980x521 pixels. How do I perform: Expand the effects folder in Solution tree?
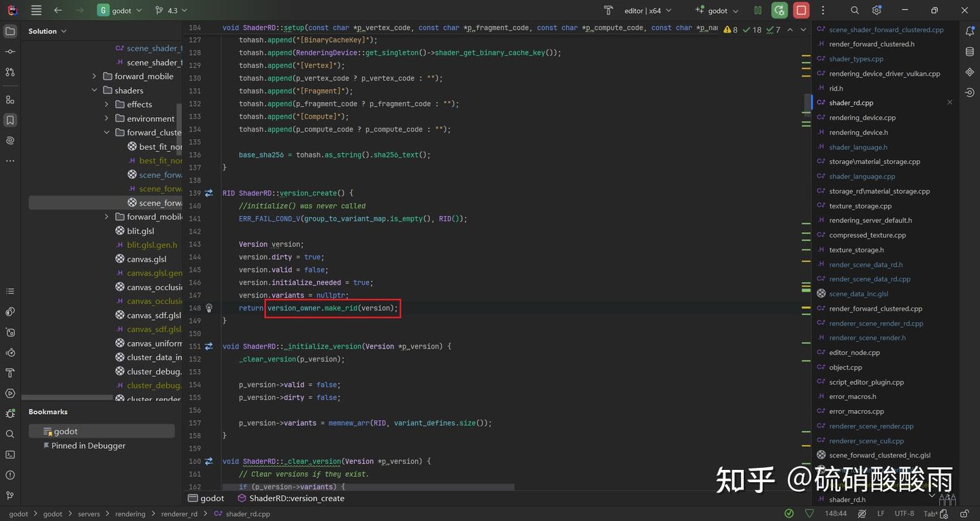[106, 104]
